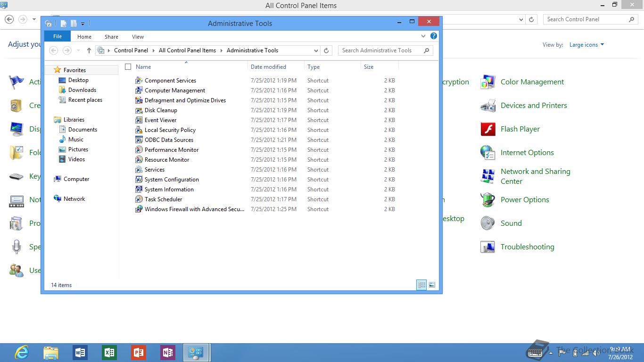The height and width of the screenshot is (362, 644).
Task: Open the Event Viewer shortcut icon
Action: point(139,120)
